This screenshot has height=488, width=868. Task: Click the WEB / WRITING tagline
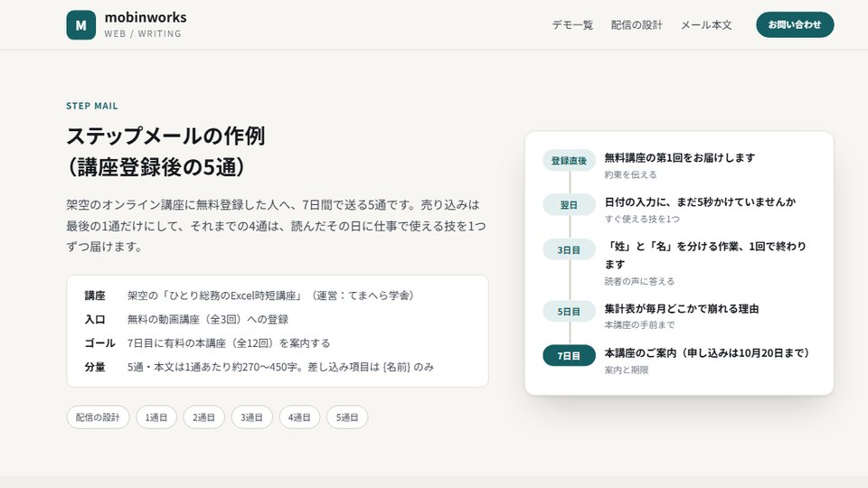tap(143, 33)
